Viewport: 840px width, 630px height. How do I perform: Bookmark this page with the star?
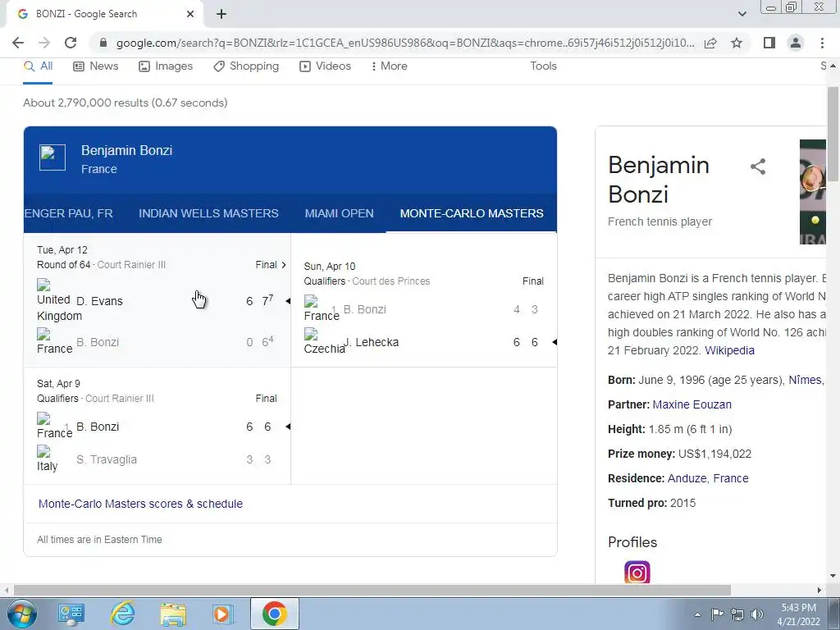point(737,43)
